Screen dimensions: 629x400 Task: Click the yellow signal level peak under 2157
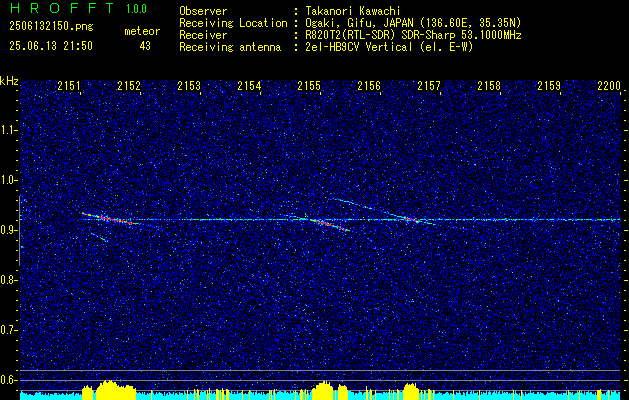pos(411,391)
